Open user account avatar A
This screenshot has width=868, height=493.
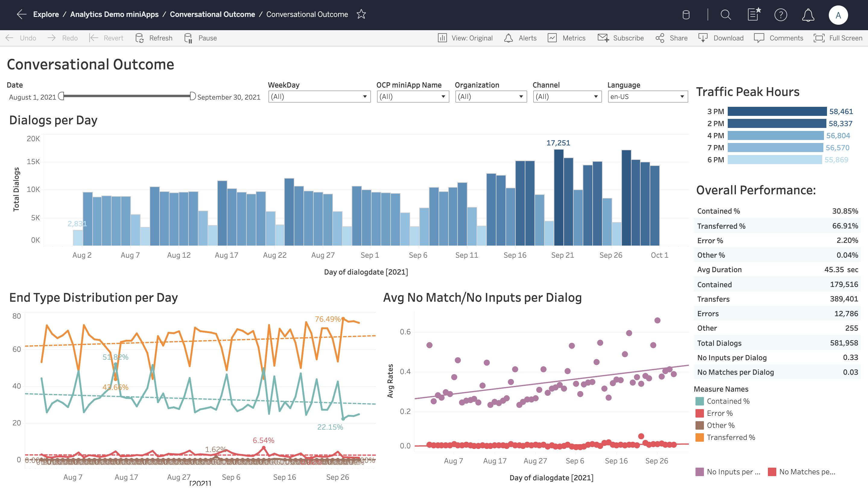click(838, 15)
